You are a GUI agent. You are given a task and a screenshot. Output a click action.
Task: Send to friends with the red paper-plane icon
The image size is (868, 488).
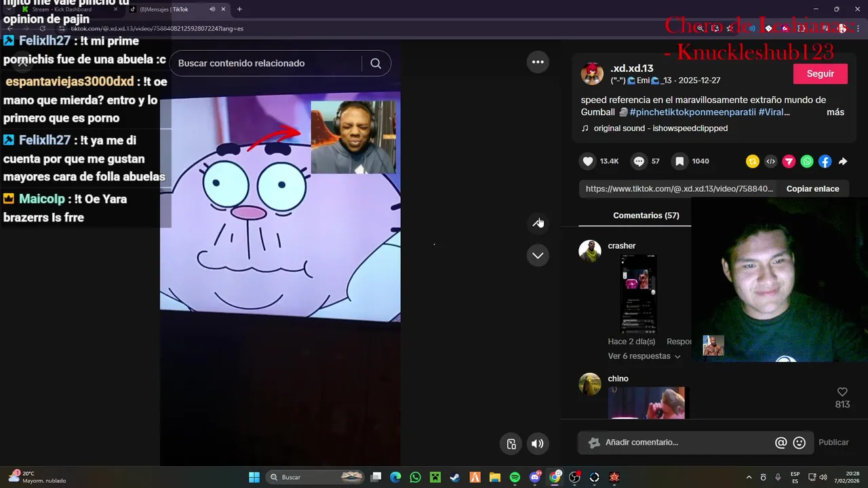[789, 161]
